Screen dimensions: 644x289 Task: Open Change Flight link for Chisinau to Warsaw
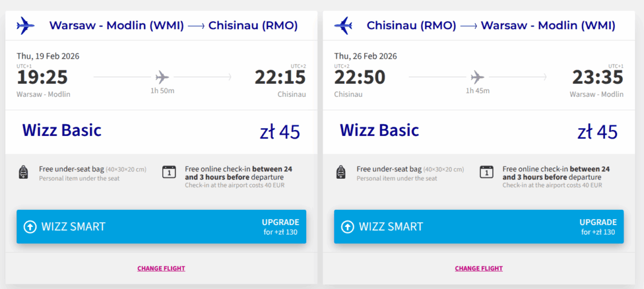tap(479, 268)
